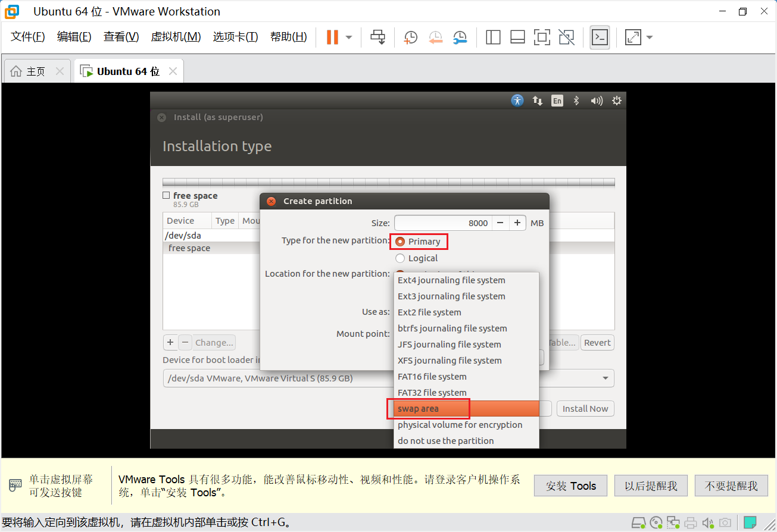
Task: Open the Bluetooth indicator
Action: click(576, 101)
